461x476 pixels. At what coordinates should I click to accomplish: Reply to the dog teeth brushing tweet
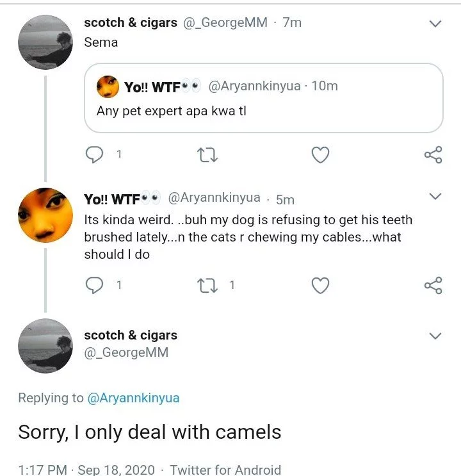[x=94, y=285]
